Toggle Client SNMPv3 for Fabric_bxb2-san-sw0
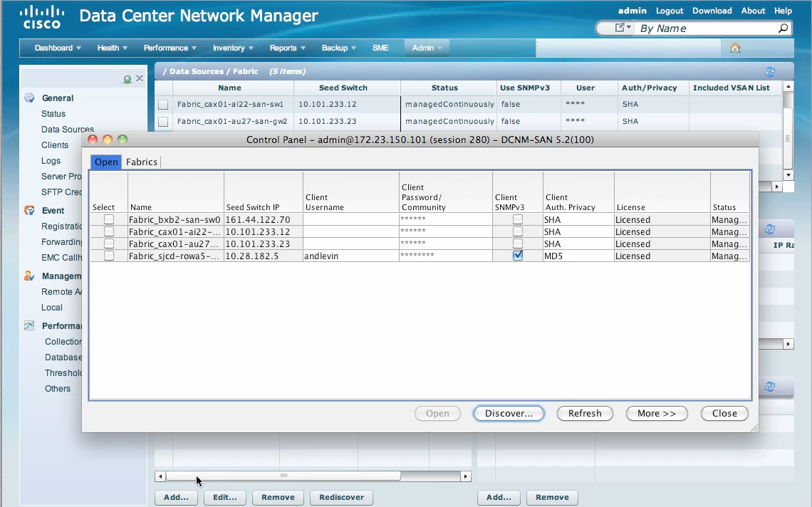Screen dimensions: 812x507 point(517,219)
